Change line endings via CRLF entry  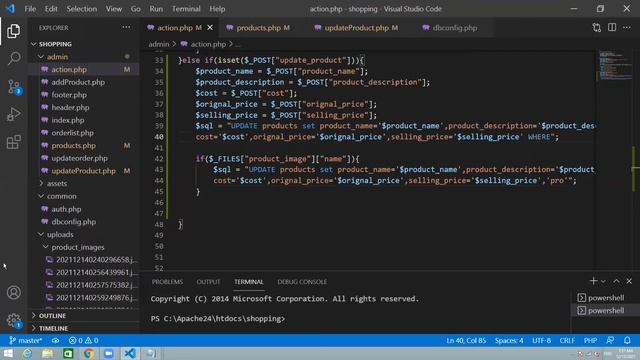567,340
